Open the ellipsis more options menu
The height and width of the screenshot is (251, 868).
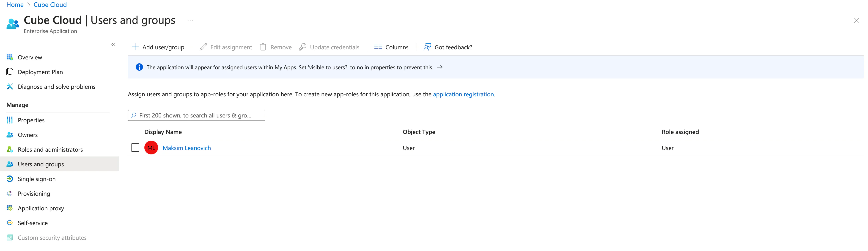coord(190,20)
